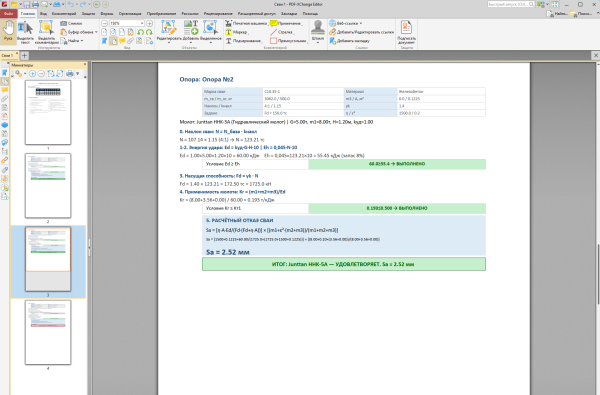Open the zoom level dropdown
Viewport: 600px width, 395px height.
(x=142, y=23)
